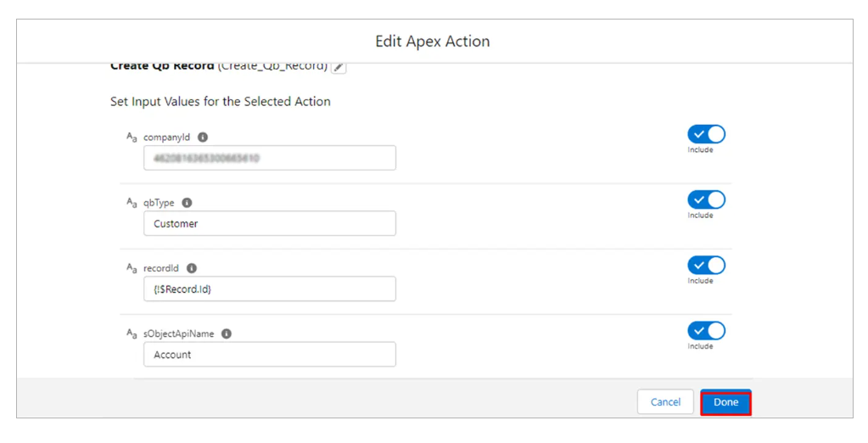Click the info icon next to companyId
This screenshot has width=868, height=443.
point(203,137)
